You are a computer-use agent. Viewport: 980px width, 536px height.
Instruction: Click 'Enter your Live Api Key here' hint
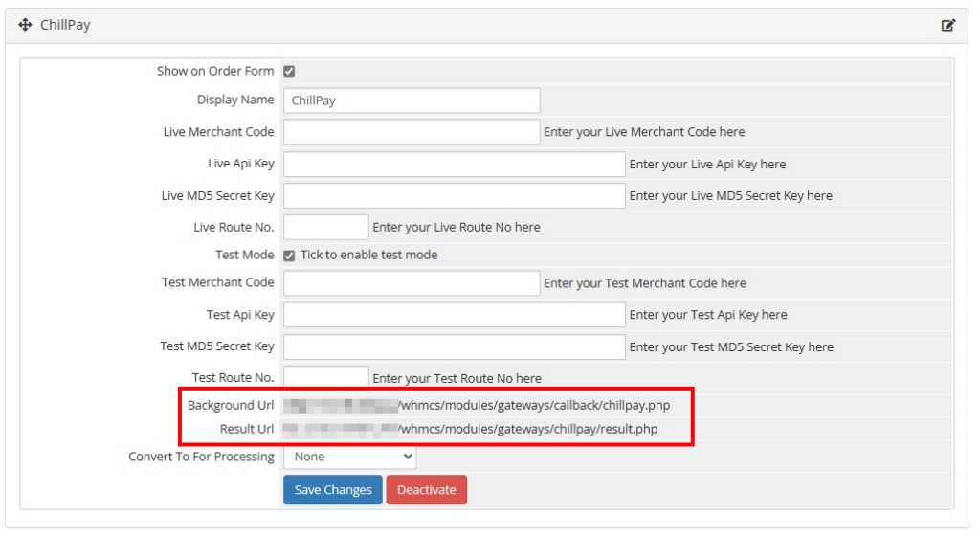point(707,165)
